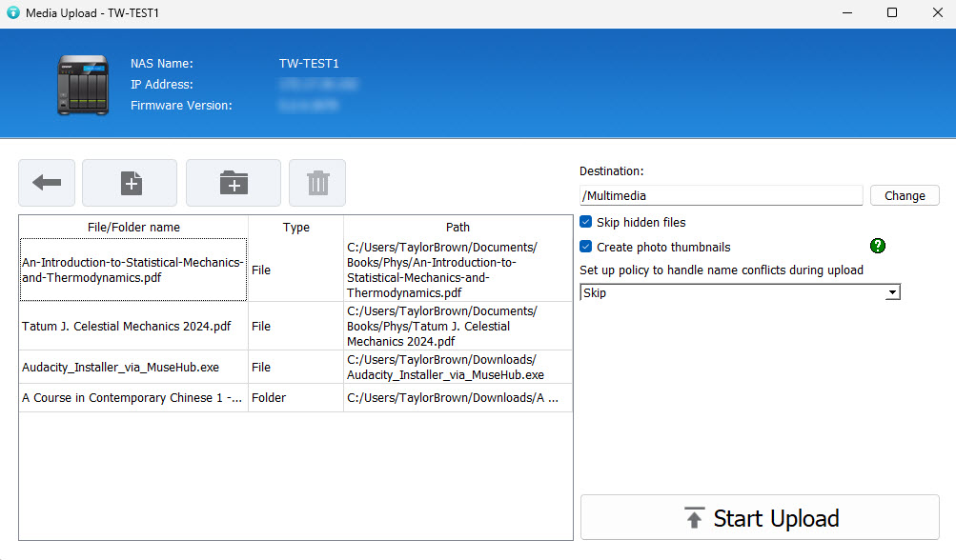The width and height of the screenshot is (956, 560).
Task: Click the Change destination button
Action: point(904,195)
